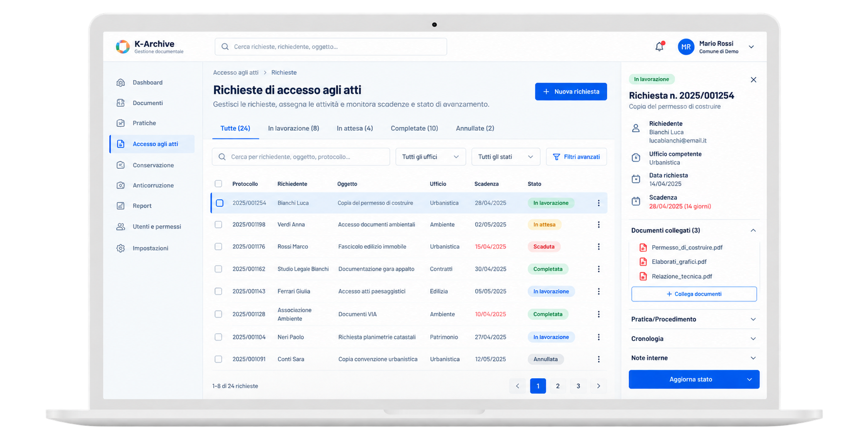Screen dimensions: 868x434
Task: Click Collega documenti button
Action: point(694,294)
